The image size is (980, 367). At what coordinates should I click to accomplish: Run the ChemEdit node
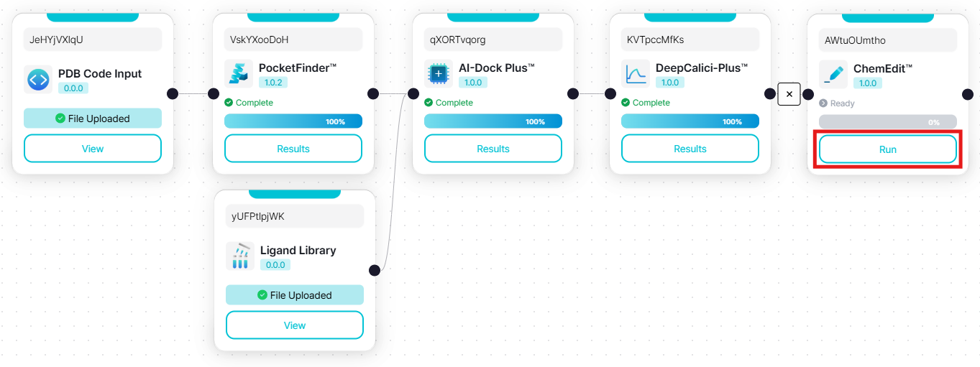click(887, 149)
